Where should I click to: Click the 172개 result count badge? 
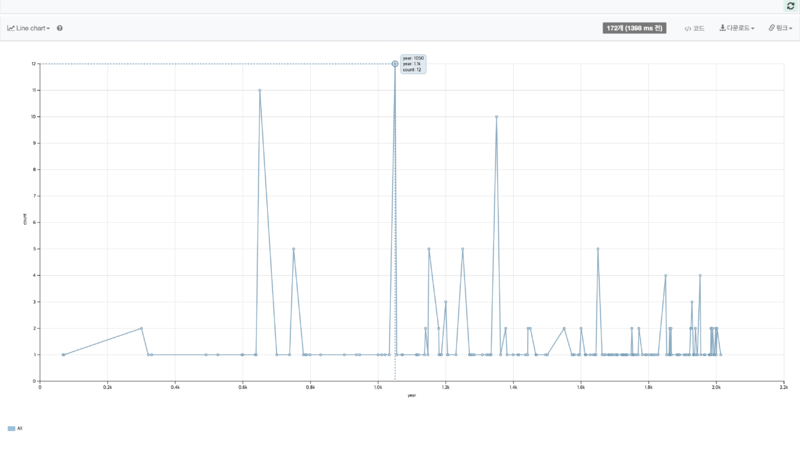point(634,28)
